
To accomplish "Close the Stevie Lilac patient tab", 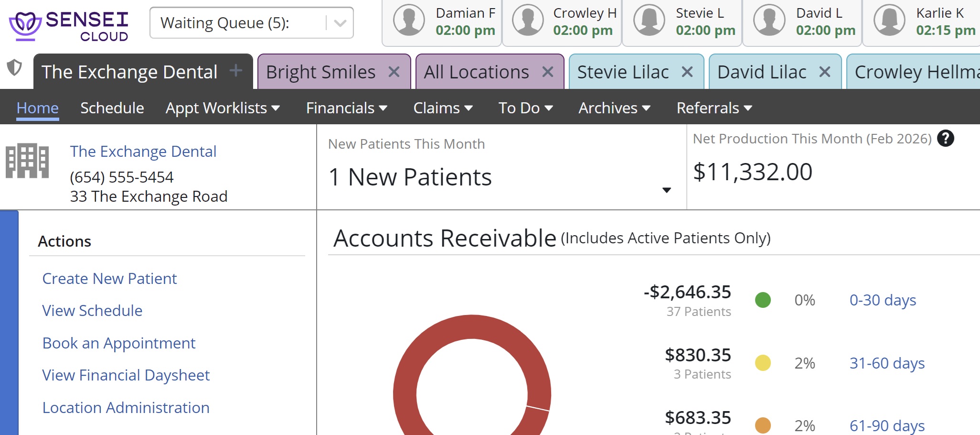I will coord(687,72).
